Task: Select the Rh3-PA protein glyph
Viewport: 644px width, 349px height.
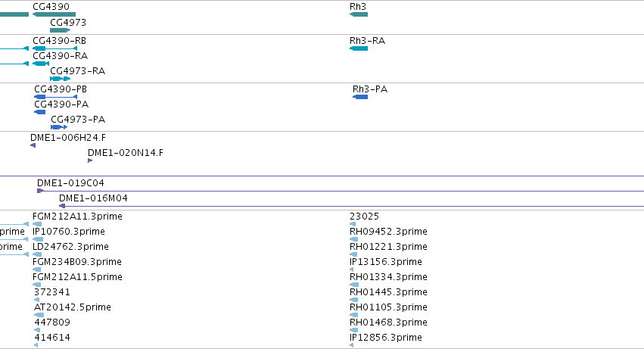Action: click(x=360, y=97)
